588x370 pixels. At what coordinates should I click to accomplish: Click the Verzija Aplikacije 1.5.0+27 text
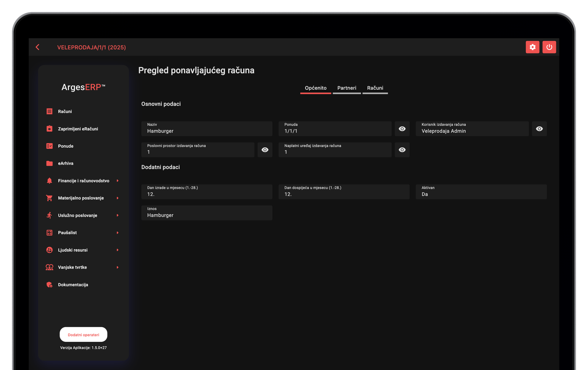(84, 348)
